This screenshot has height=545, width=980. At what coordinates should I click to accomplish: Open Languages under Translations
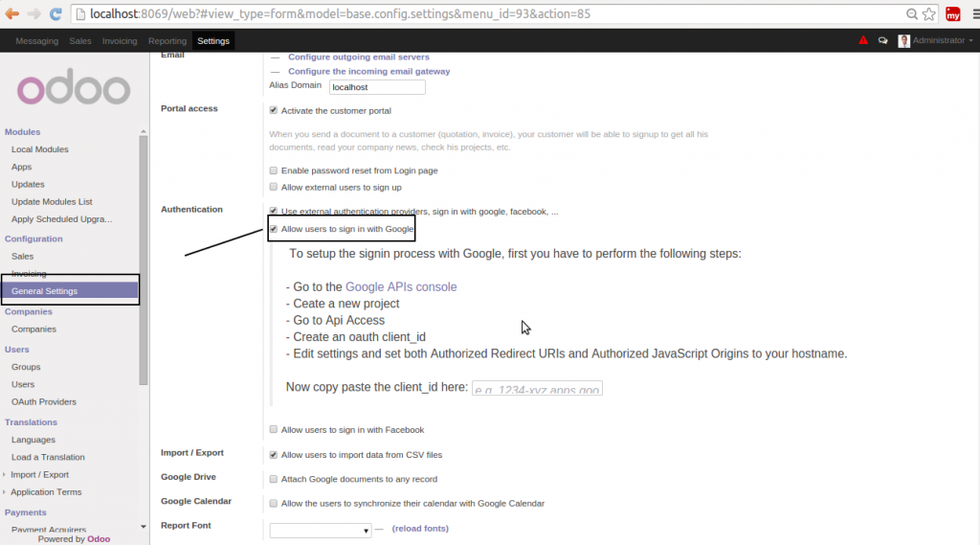(33, 440)
